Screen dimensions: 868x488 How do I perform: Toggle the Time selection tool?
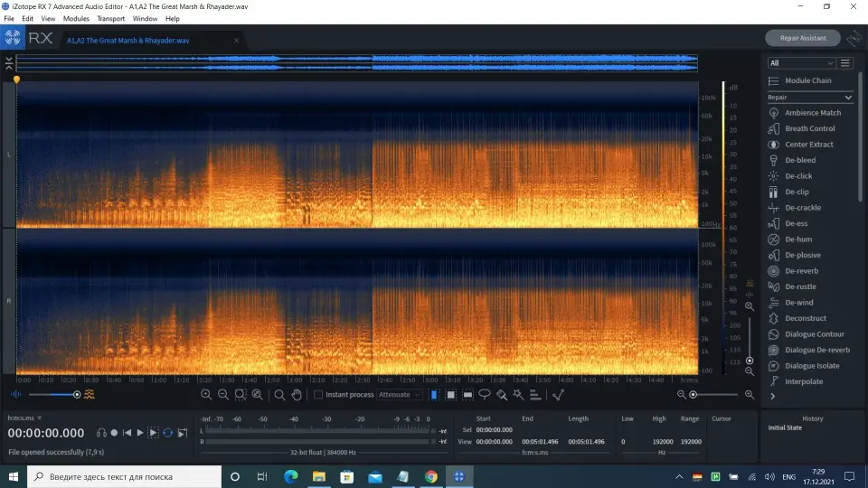pos(434,395)
